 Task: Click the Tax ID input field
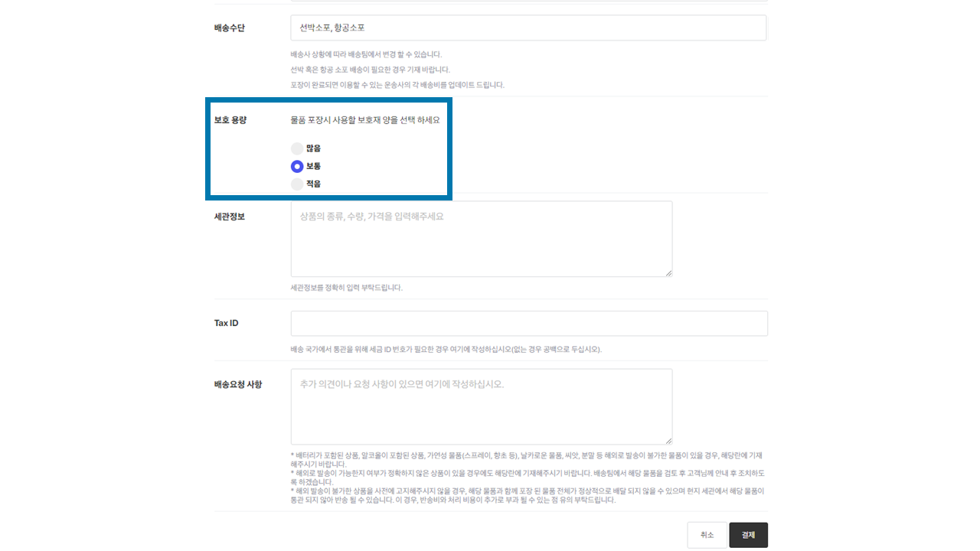pyautogui.click(x=528, y=323)
